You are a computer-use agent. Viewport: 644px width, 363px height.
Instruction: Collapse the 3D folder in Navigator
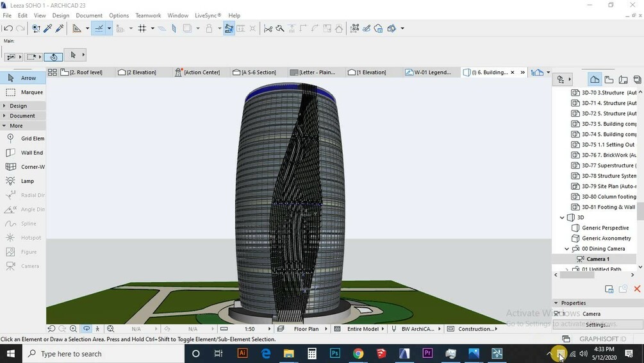[x=562, y=217]
